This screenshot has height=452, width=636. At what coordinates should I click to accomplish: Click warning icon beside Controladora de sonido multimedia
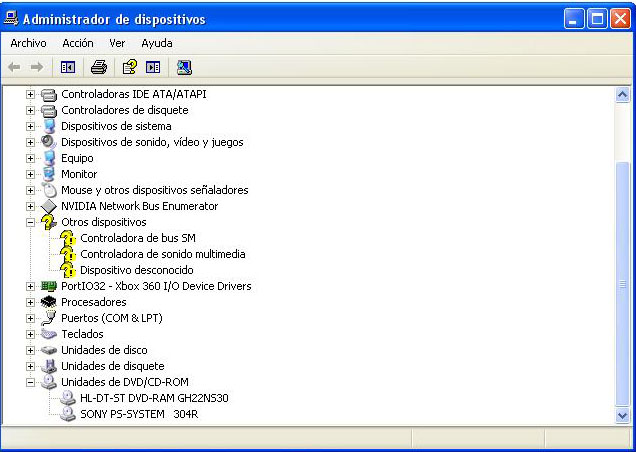click(68, 254)
